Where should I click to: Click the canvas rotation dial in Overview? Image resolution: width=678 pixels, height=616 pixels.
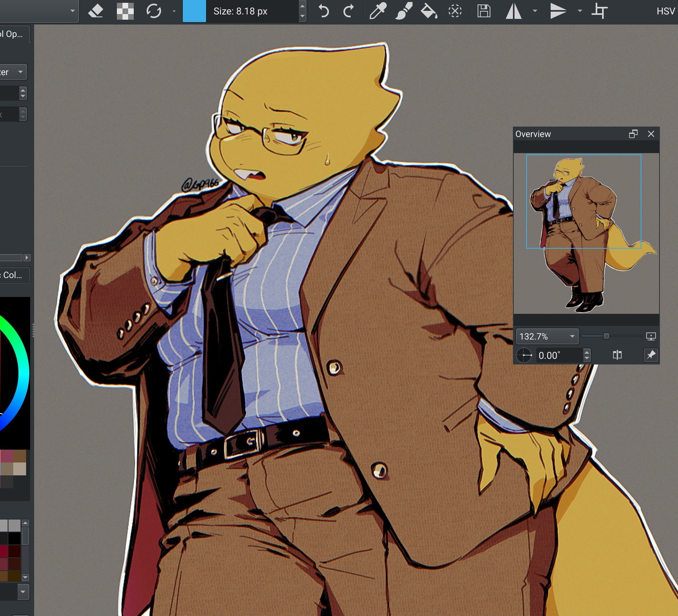coord(524,356)
